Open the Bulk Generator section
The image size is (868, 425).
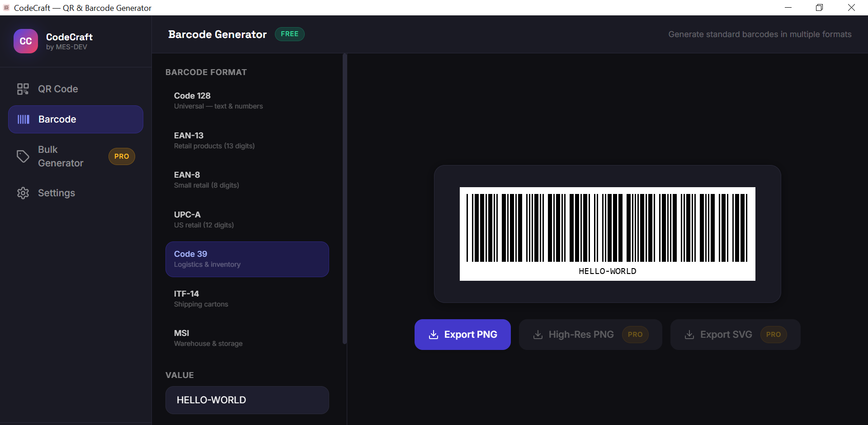[75, 156]
